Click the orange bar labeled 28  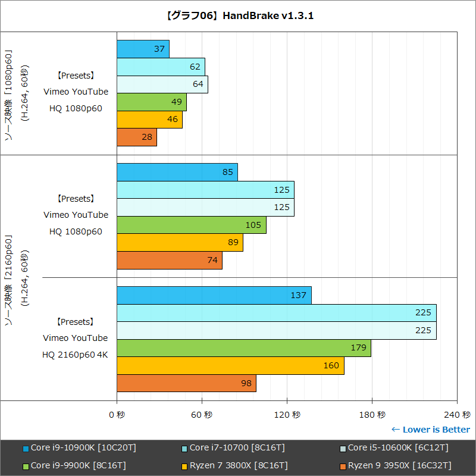tap(137, 137)
